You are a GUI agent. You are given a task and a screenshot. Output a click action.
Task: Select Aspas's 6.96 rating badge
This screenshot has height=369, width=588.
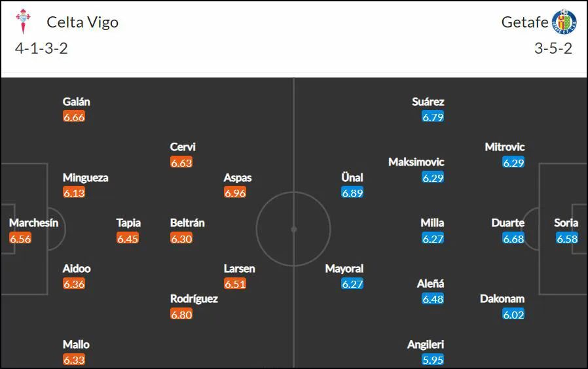coord(235,192)
